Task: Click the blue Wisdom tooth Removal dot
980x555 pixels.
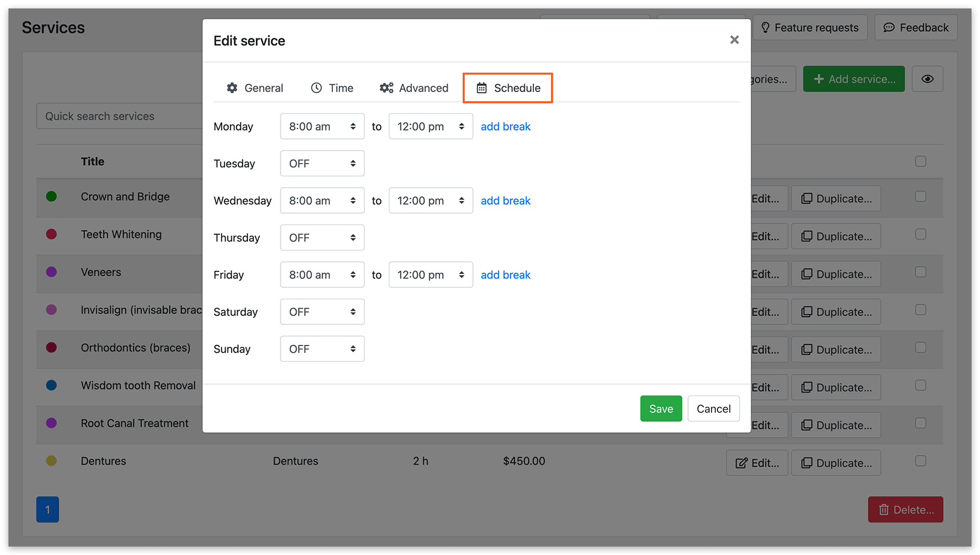Action: (52, 385)
